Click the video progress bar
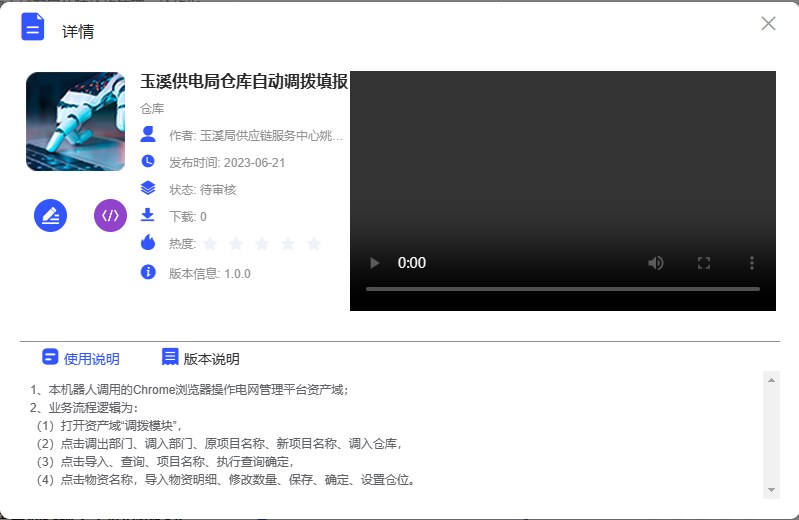 [562, 289]
